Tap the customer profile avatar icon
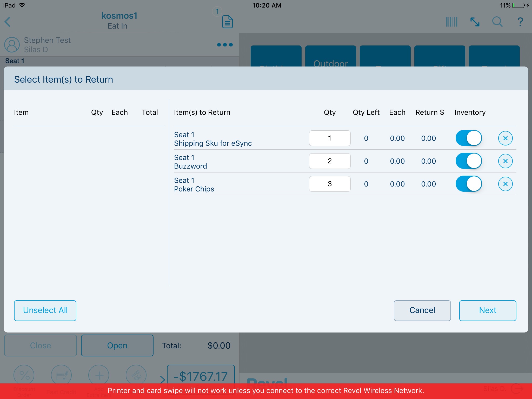The width and height of the screenshot is (532, 399). tap(12, 45)
